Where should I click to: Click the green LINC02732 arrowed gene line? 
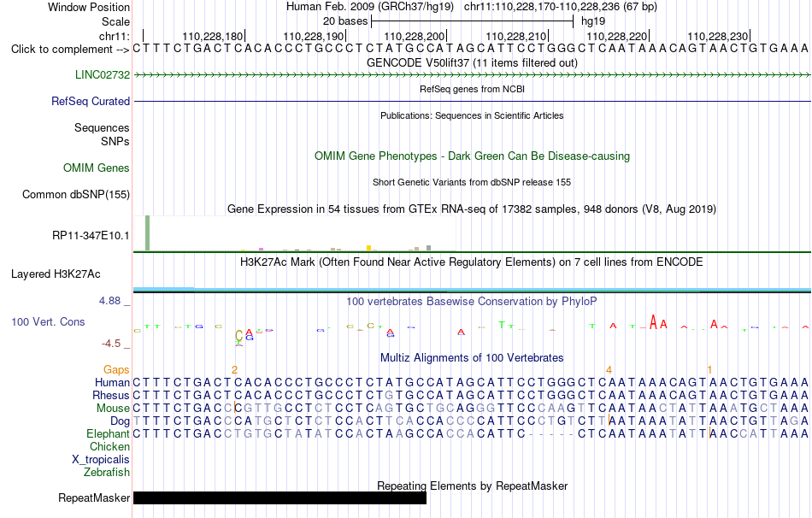(x=472, y=75)
